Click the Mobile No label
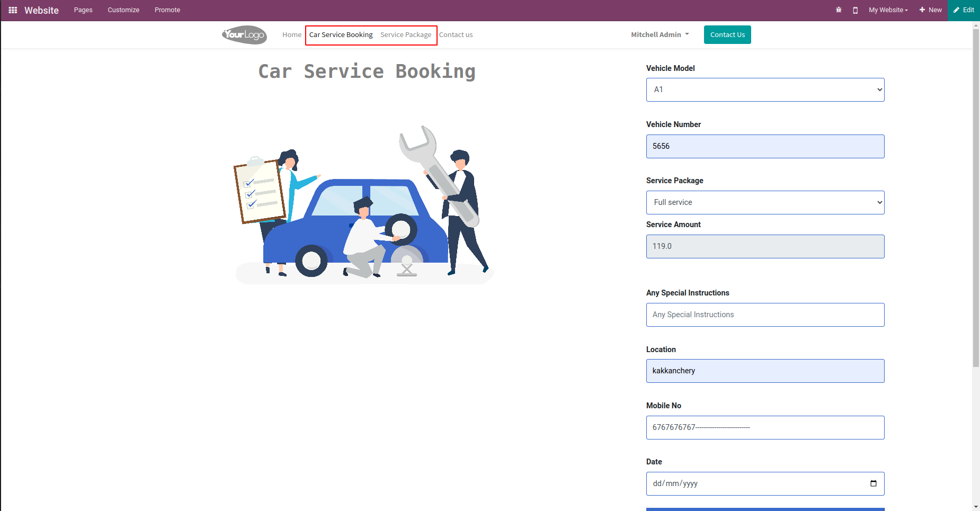 [664, 406]
